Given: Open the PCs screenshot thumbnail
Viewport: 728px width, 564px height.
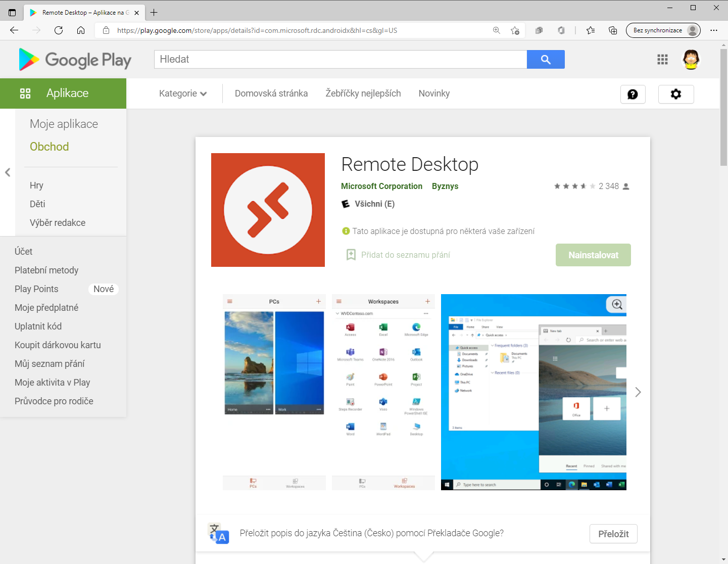Looking at the screenshot, I should (274, 392).
